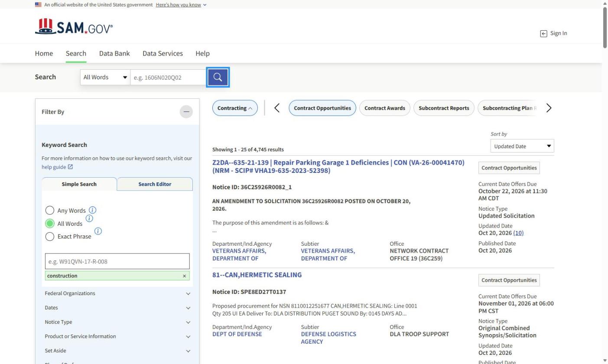Click the Sign In arrow icon
The image size is (608, 364).
(x=543, y=33)
